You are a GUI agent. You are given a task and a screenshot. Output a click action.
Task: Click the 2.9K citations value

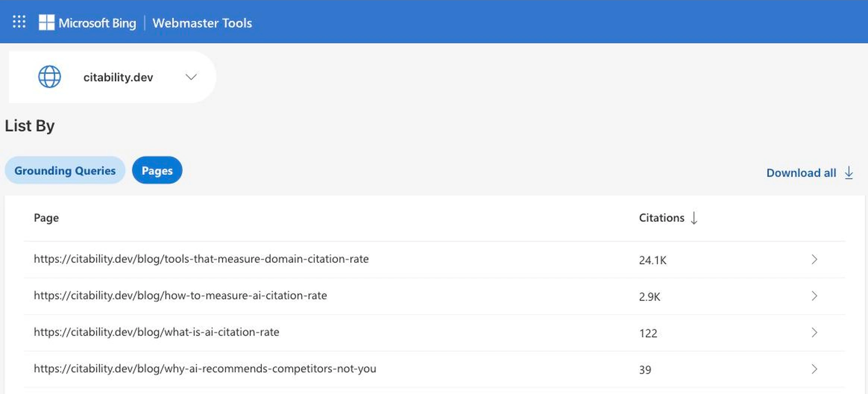tap(650, 297)
